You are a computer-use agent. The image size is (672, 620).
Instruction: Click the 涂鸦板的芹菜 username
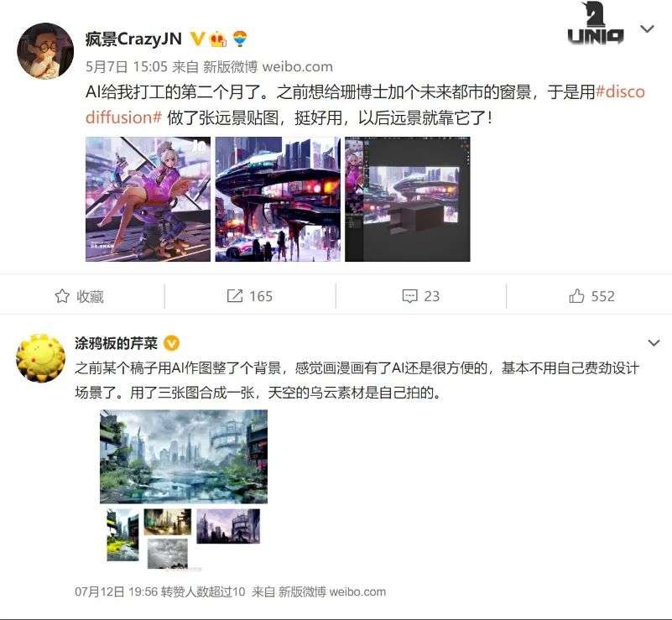point(116,343)
